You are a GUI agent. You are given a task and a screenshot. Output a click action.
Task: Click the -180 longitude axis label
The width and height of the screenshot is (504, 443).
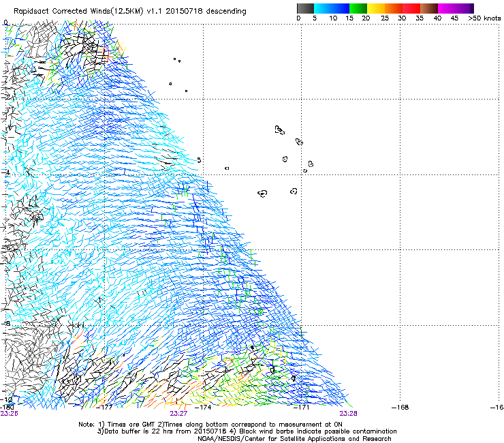pos(7,408)
